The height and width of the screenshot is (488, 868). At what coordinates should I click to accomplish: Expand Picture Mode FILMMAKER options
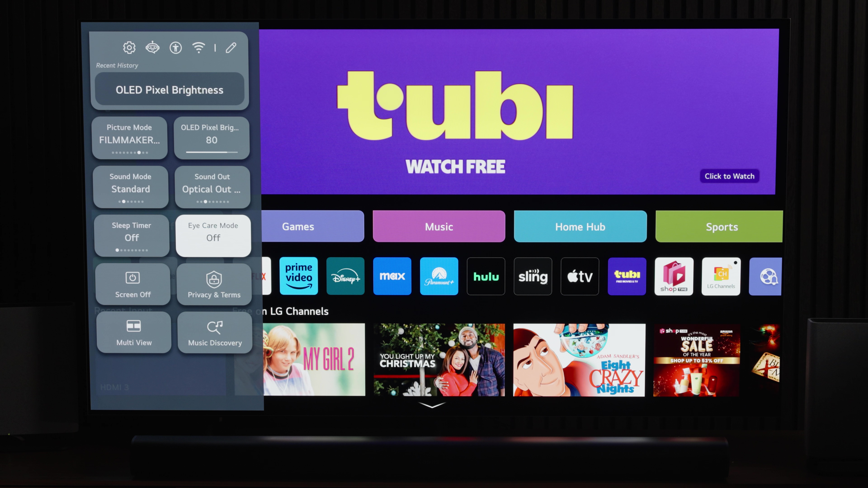tap(130, 138)
